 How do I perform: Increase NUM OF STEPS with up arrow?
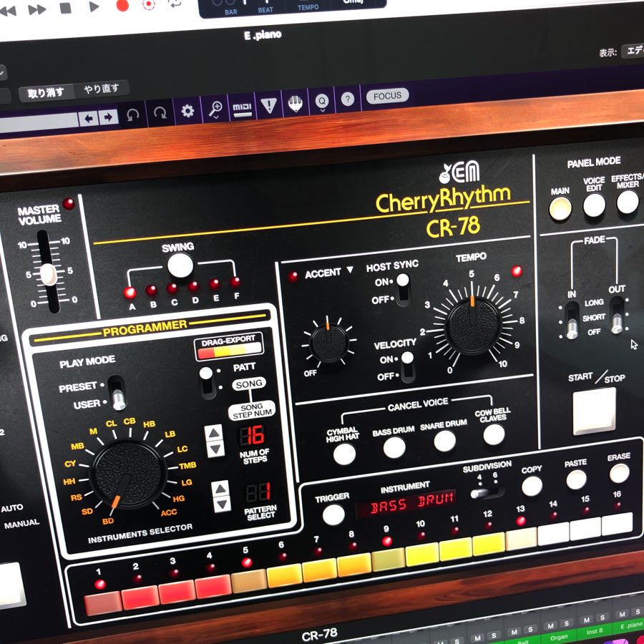[215, 433]
